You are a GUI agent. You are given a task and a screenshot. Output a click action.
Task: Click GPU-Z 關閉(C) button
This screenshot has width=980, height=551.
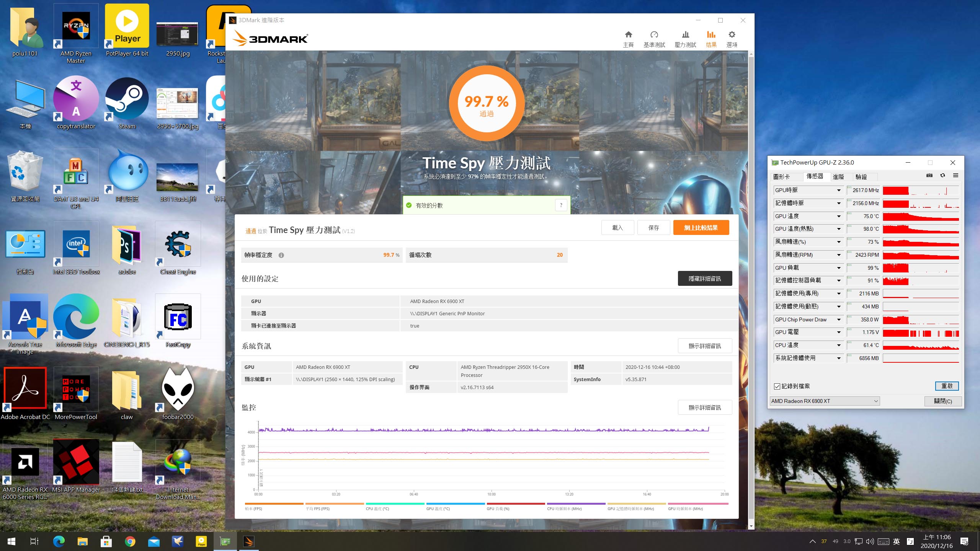[x=943, y=401]
